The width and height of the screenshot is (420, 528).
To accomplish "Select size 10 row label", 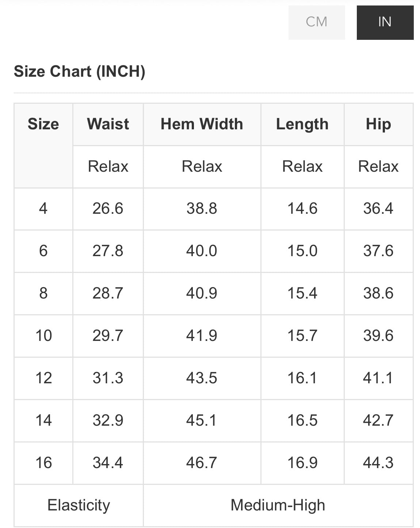I will pyautogui.click(x=43, y=336).
